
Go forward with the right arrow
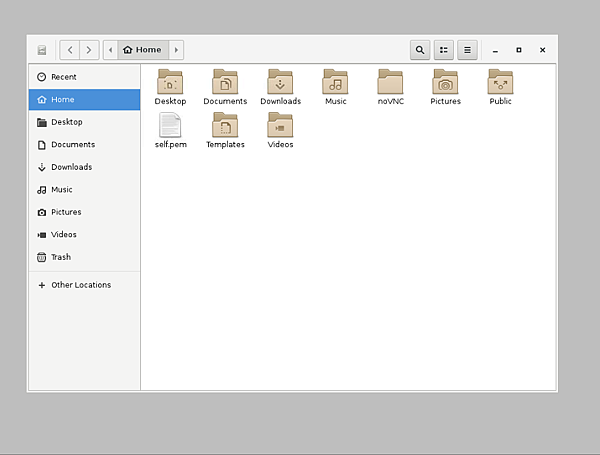89,50
